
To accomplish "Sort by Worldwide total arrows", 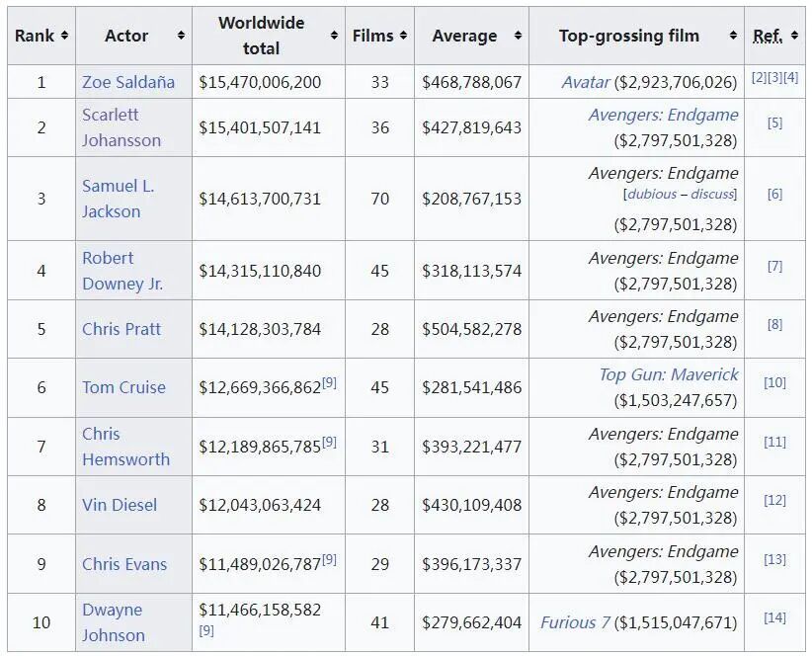I will point(334,36).
